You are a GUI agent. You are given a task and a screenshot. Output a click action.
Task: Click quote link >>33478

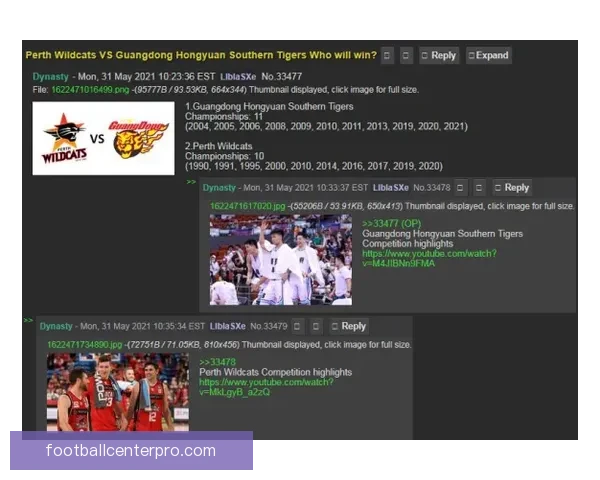pos(217,362)
